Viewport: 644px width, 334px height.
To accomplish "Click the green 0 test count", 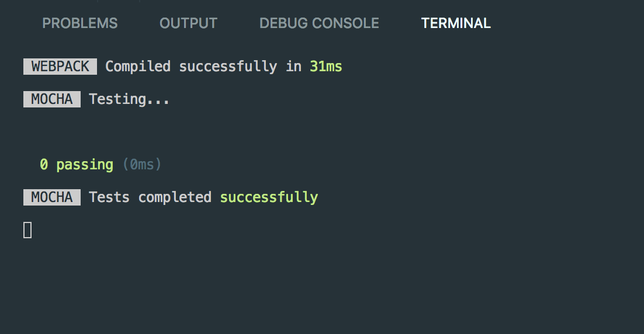I will pos(44,165).
